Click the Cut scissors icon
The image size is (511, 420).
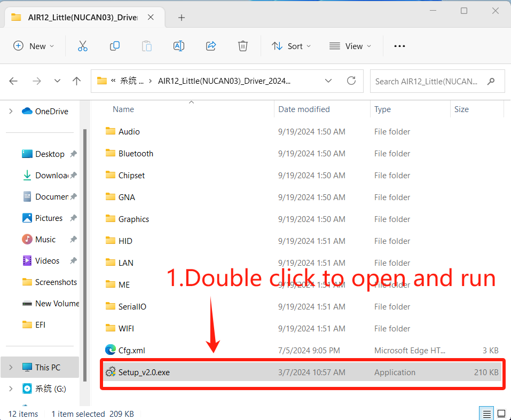tap(82, 46)
